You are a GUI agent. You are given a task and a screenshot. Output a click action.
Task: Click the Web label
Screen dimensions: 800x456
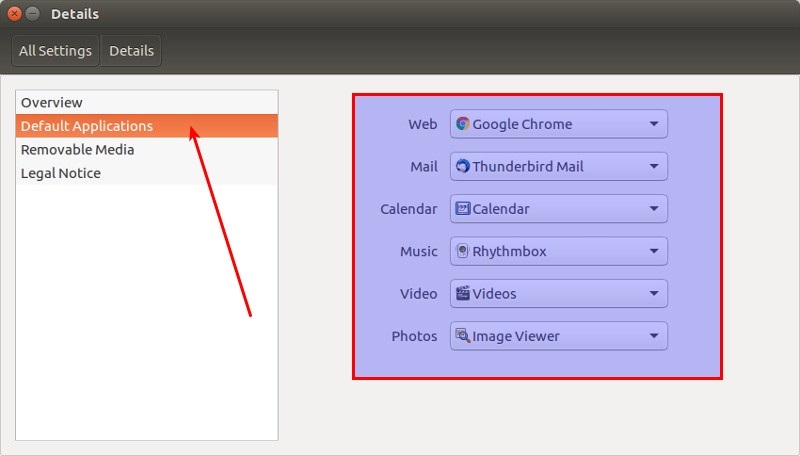click(422, 124)
